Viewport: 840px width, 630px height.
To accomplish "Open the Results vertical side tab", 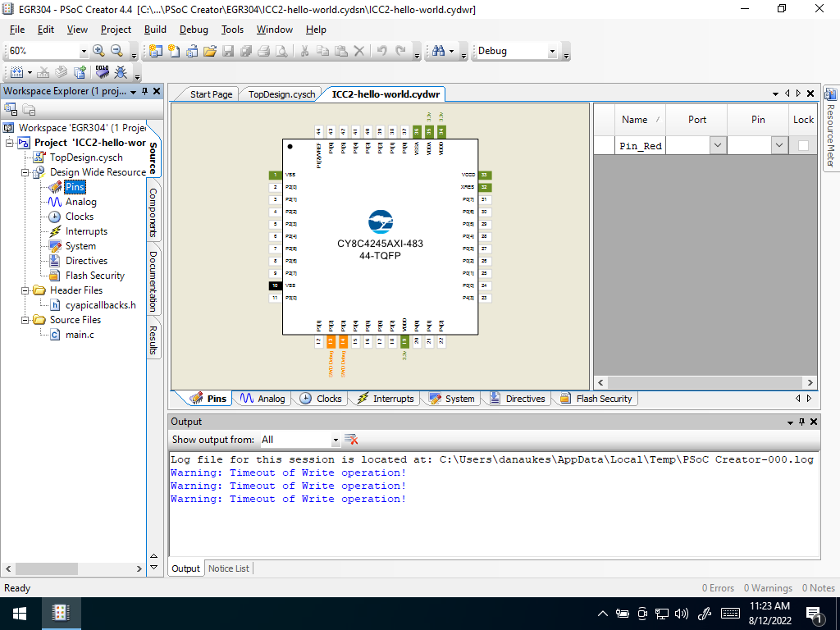I will tap(153, 340).
